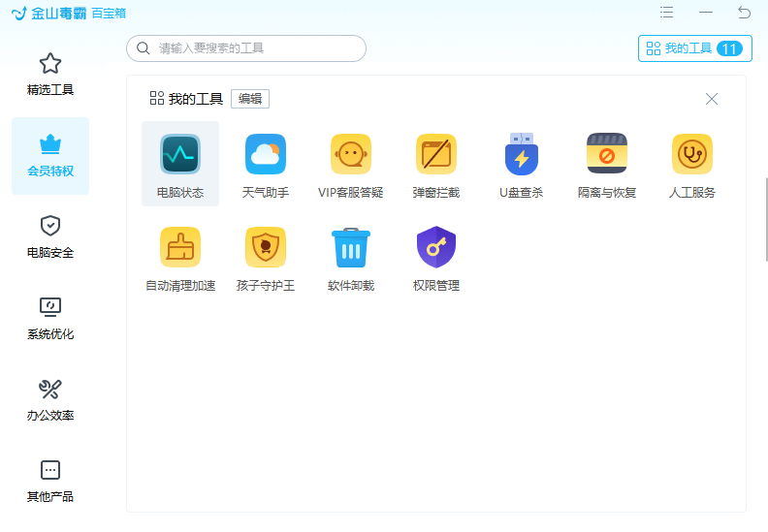Select 精选工具 in sidebar
768x532 pixels.
coord(50,75)
